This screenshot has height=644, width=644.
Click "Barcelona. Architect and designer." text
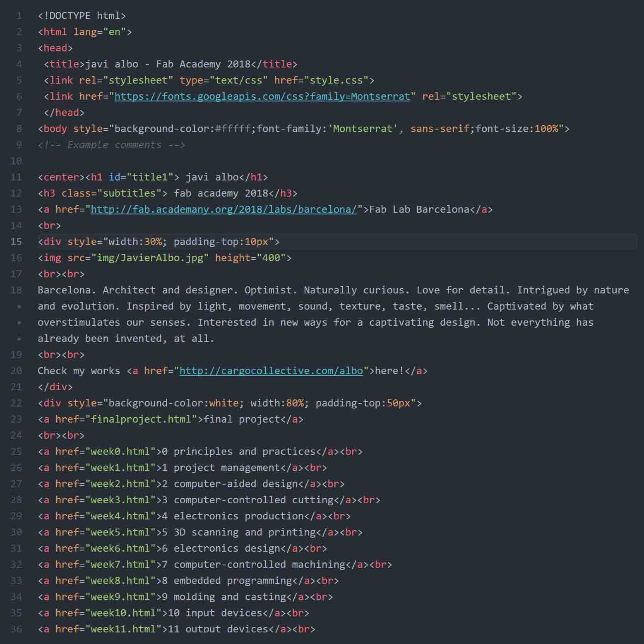[x=138, y=290]
